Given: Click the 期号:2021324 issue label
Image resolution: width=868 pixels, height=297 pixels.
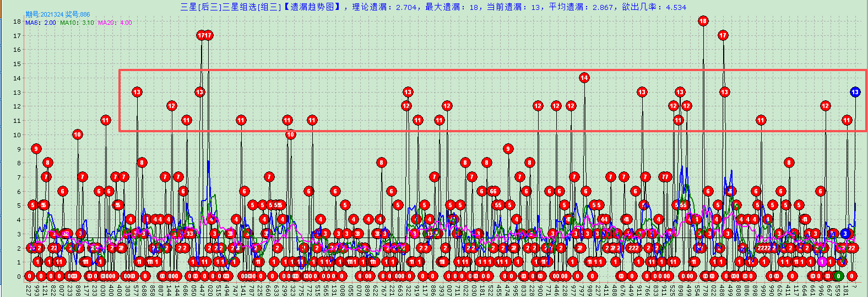Looking at the screenshot, I should pyautogui.click(x=44, y=14).
